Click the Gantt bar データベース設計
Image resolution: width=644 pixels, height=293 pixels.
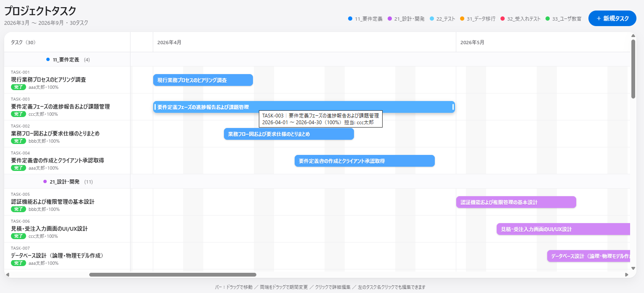coord(588,256)
